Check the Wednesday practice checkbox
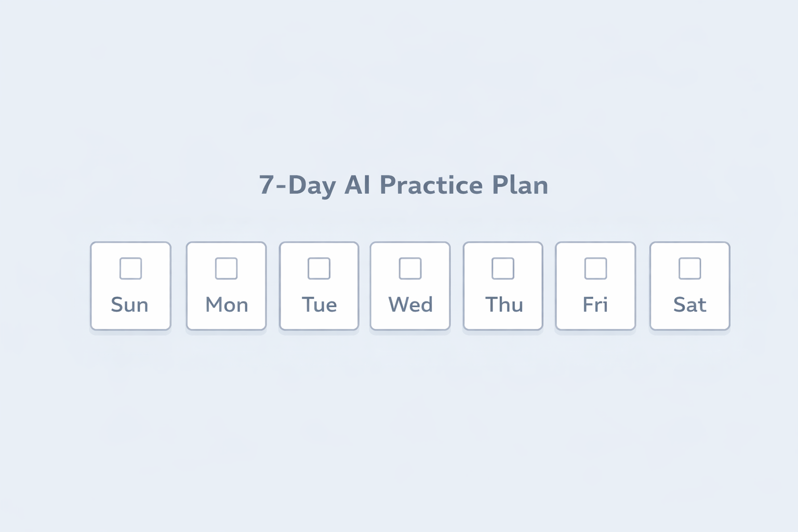This screenshot has height=532, width=798. (410, 269)
